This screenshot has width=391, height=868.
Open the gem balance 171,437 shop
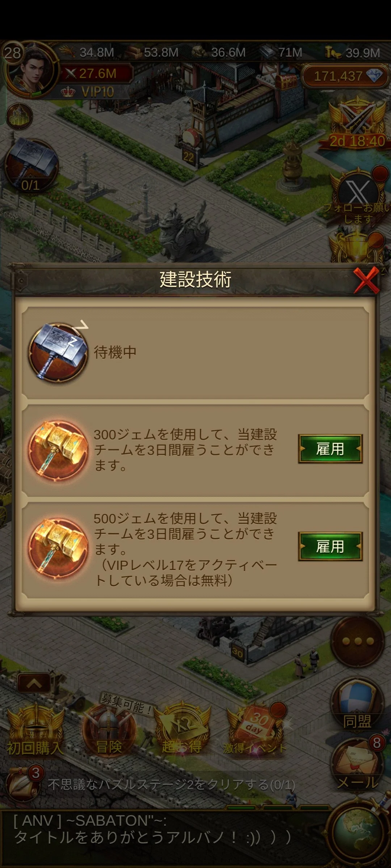point(345,76)
